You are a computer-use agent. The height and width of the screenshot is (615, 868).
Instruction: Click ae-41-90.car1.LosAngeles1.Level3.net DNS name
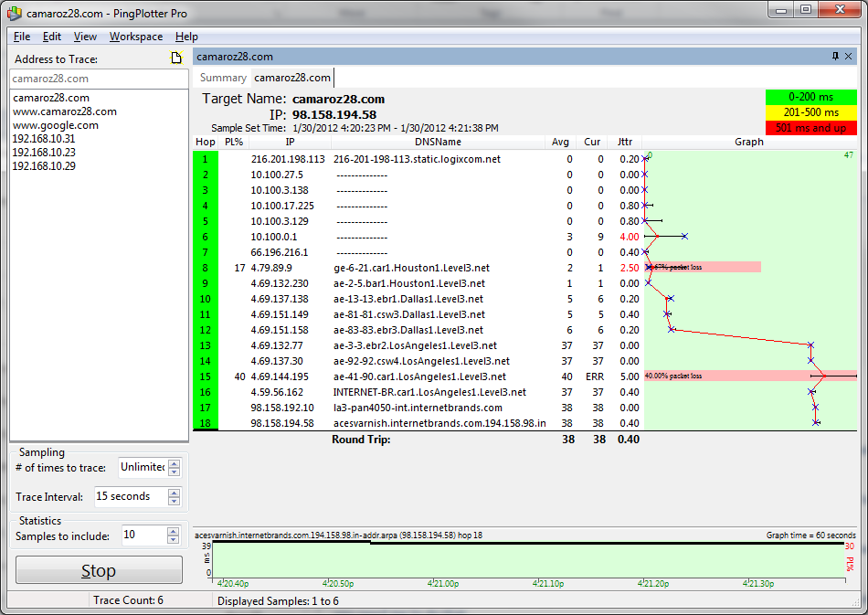[x=419, y=376]
